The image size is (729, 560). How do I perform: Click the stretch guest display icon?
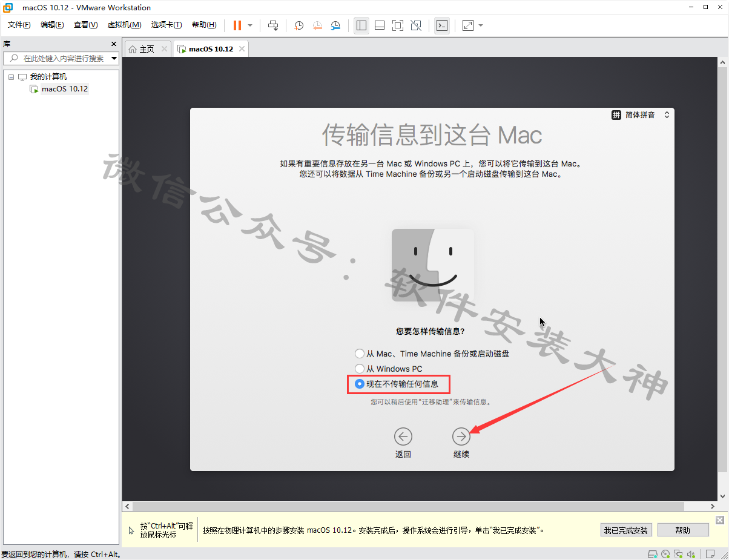point(468,25)
